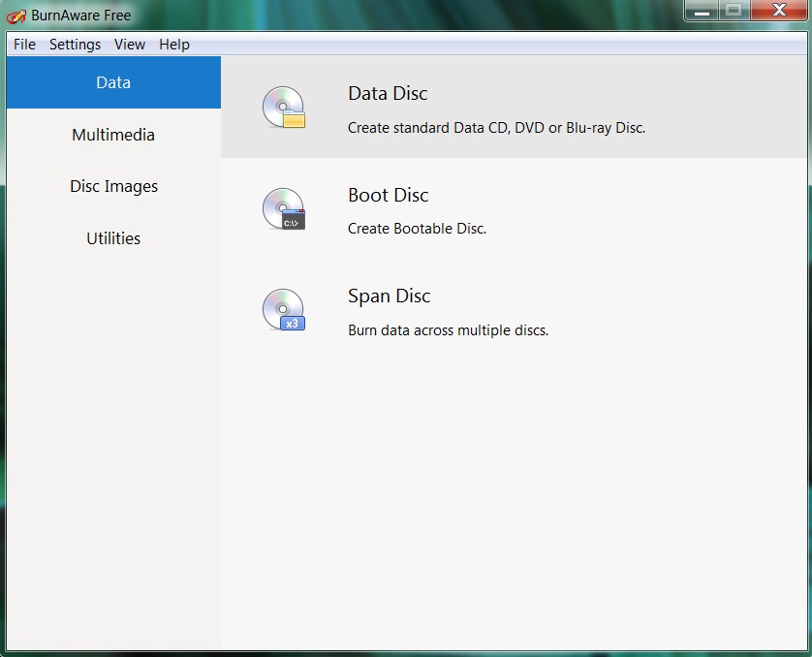Viewport: 812px width, 657px height.
Task: Click the Span Disc x3 icon
Action: (284, 309)
